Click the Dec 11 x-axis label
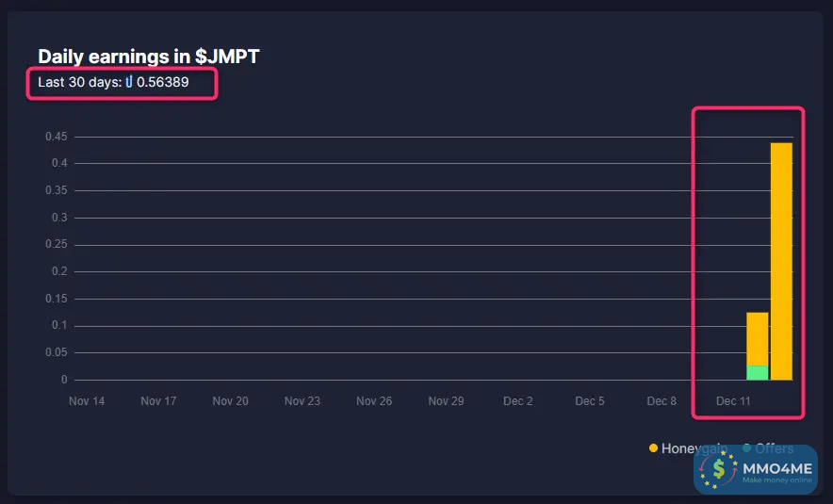The width and height of the screenshot is (833, 504). (x=733, y=401)
